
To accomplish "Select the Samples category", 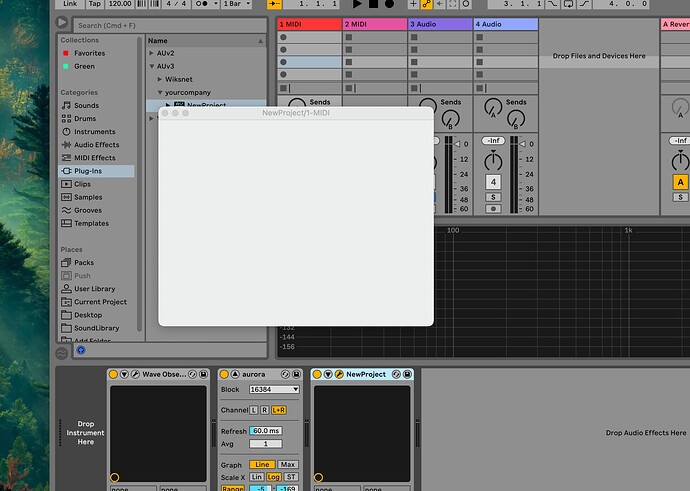I will click(88, 197).
